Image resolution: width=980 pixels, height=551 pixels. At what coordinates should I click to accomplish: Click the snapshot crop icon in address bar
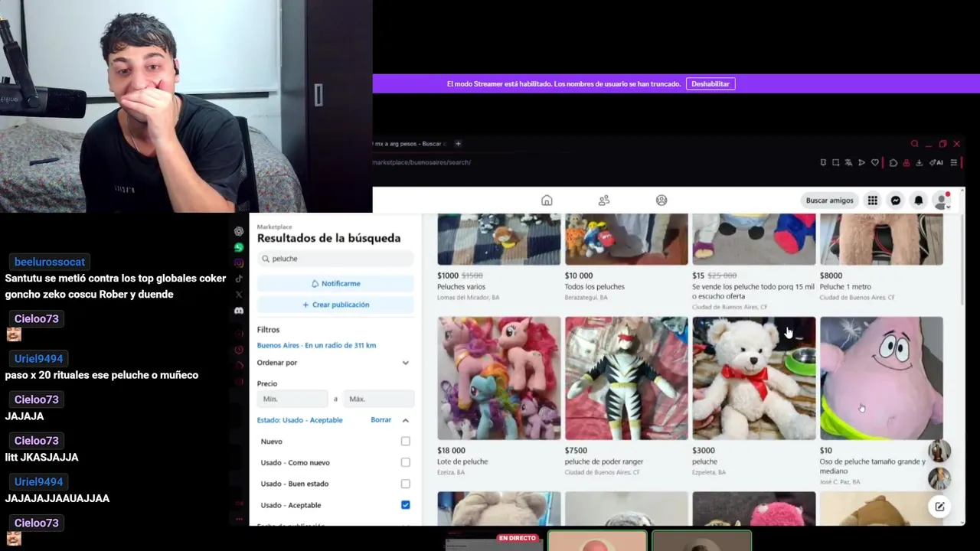835,162
